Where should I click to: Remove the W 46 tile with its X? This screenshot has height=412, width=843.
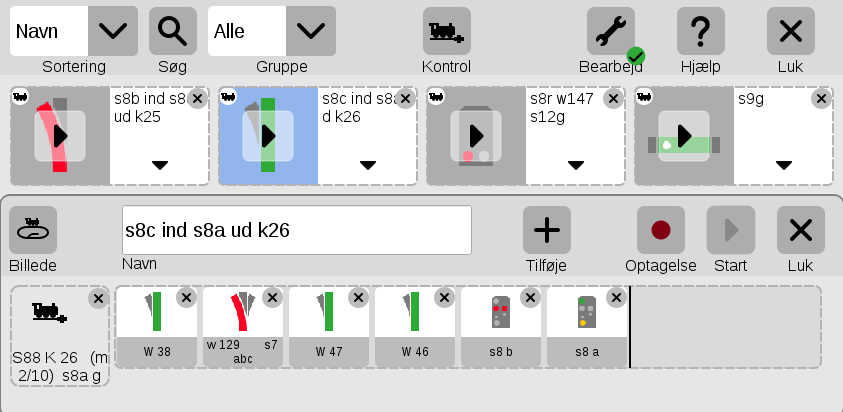[445, 297]
